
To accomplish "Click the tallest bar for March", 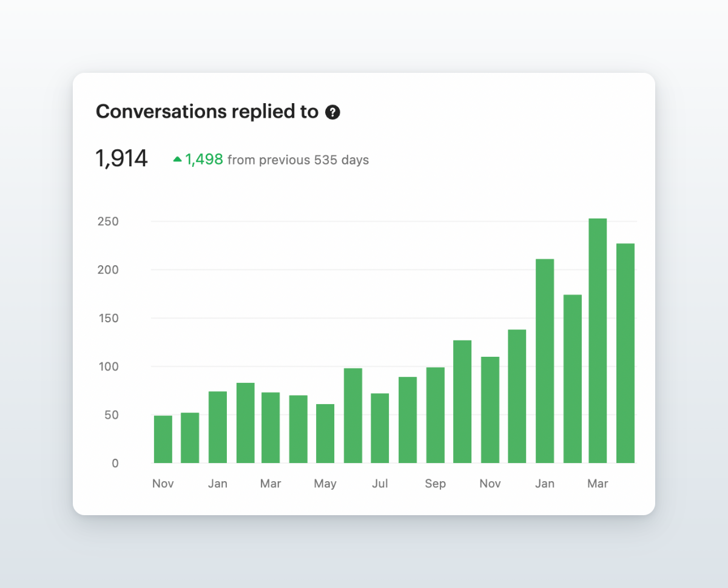I will click(x=598, y=340).
